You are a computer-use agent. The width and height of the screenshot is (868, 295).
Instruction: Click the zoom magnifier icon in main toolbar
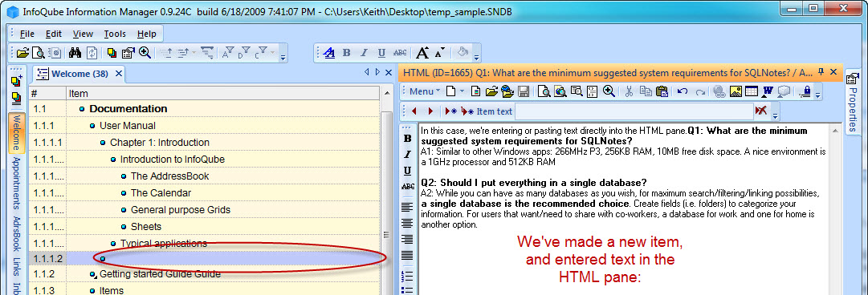(x=145, y=53)
